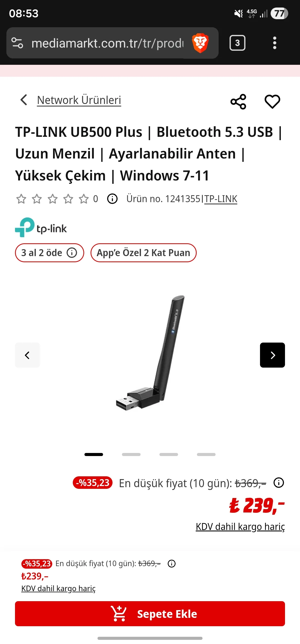Jump to fourth image indicator
The height and width of the screenshot is (644, 300).
tap(206, 454)
